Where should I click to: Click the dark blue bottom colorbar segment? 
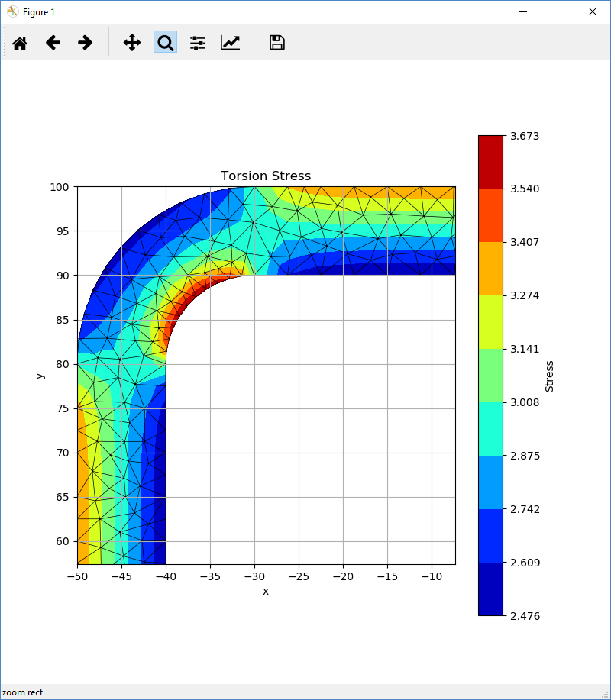(x=490, y=589)
